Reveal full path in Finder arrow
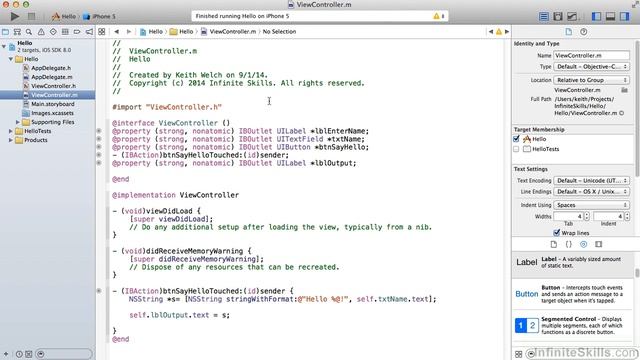 pos(622,113)
